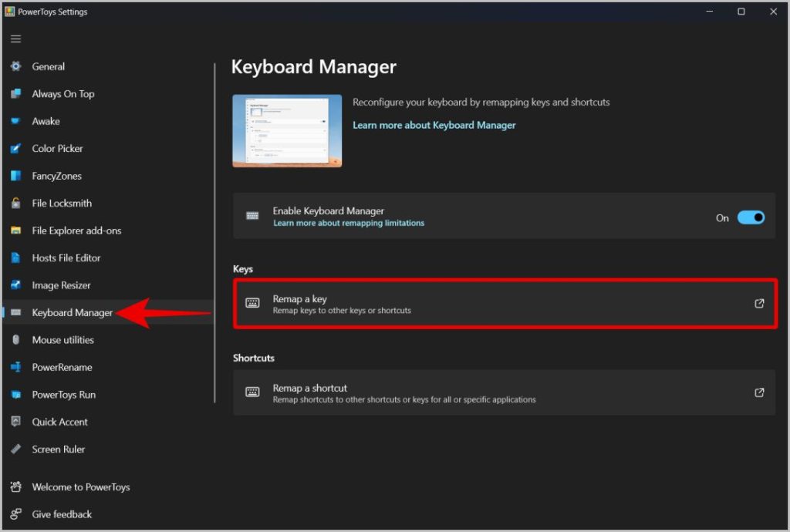Click the sidebar vertical scrollbar
This screenshot has width=790, height=532.
(214, 233)
